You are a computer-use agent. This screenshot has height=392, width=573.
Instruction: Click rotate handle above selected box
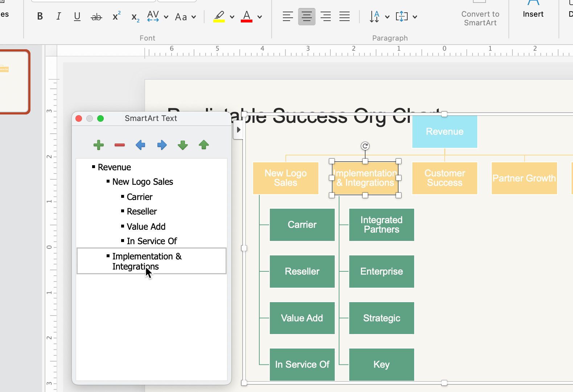pyautogui.click(x=365, y=146)
